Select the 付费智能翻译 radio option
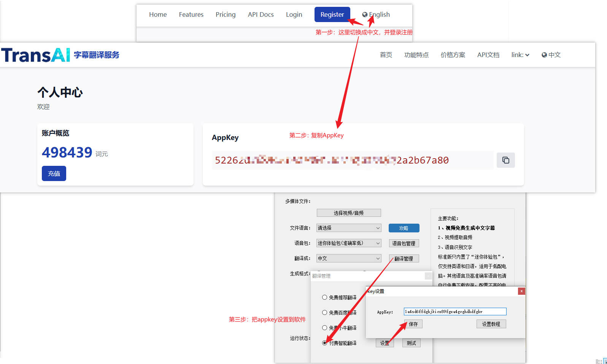607x364 pixels. [324, 343]
